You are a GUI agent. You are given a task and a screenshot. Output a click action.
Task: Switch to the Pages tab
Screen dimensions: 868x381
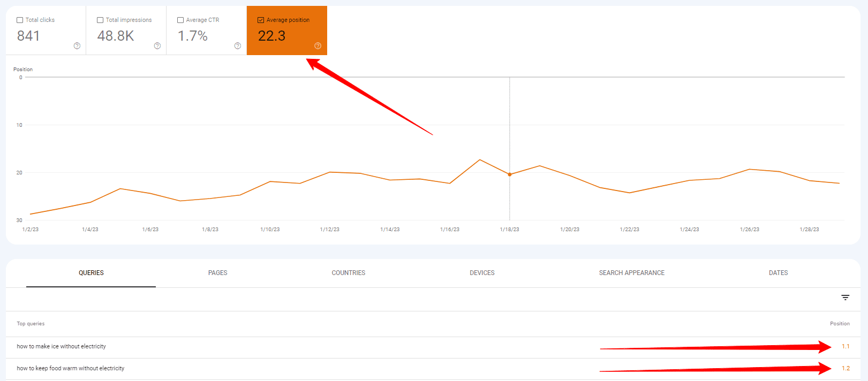pyautogui.click(x=218, y=273)
